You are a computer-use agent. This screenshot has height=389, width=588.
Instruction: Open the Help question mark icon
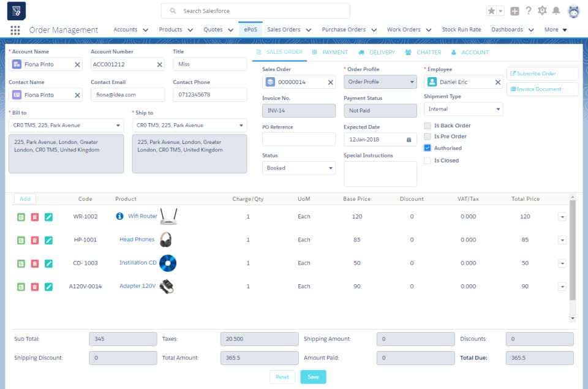529,10
